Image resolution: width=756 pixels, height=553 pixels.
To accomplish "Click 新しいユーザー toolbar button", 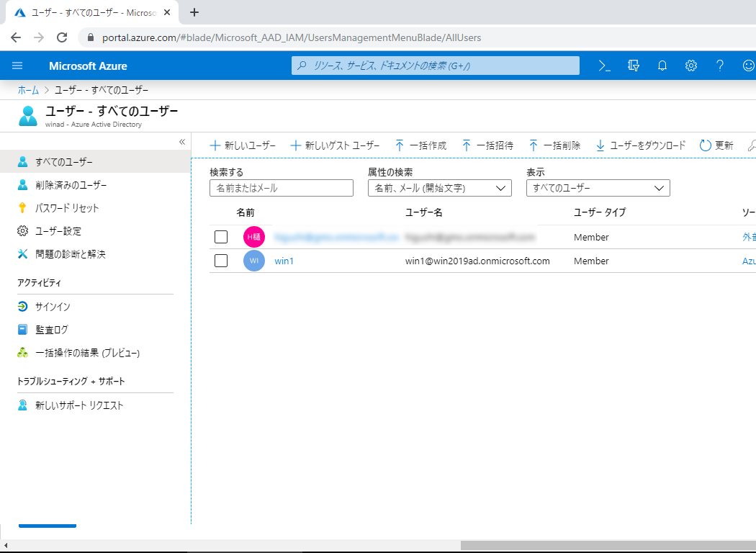I will click(243, 145).
